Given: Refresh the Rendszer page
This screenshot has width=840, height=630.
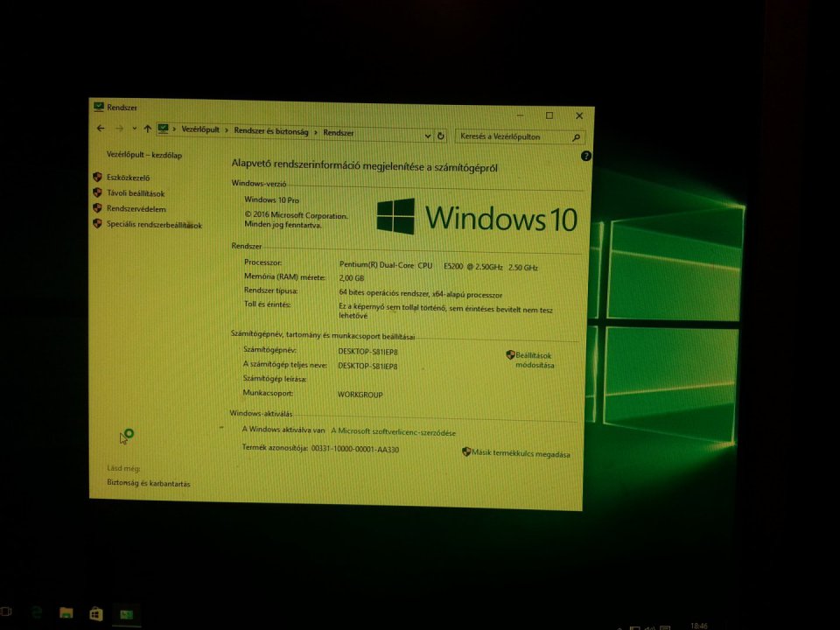Looking at the screenshot, I should (440, 136).
